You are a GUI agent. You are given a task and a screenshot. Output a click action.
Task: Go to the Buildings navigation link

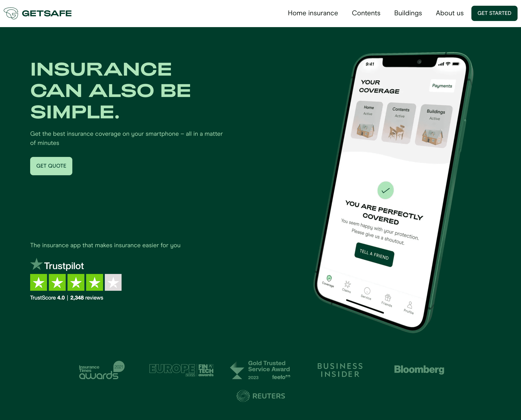(408, 13)
